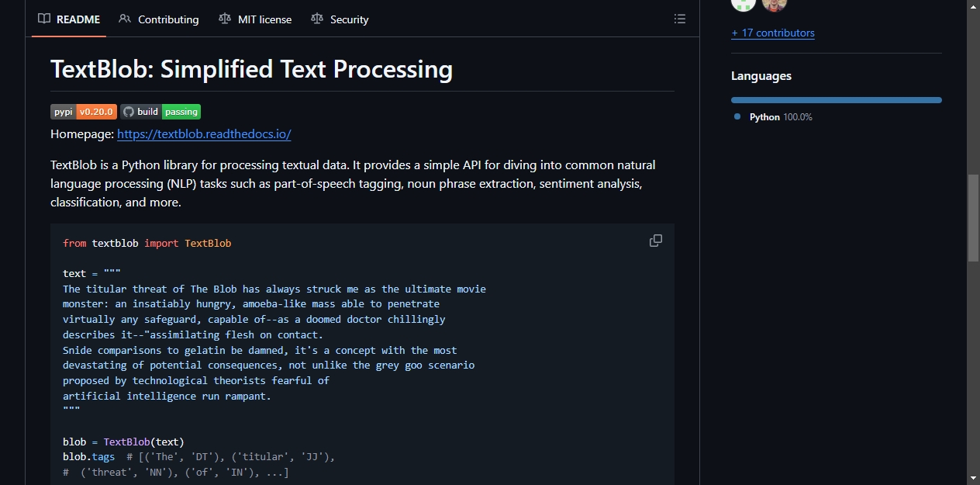
Task: Switch to the Contributing tab
Action: click(159, 19)
